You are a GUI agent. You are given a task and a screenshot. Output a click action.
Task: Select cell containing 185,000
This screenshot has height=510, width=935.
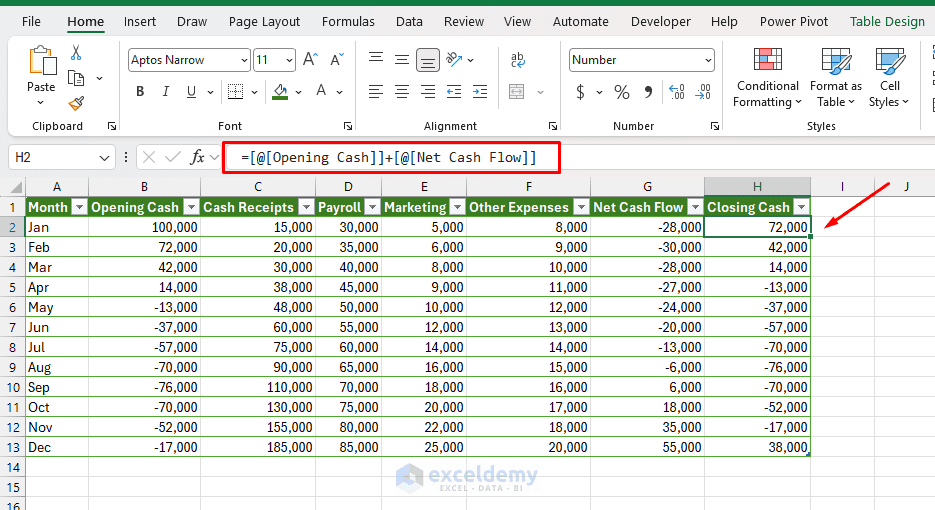(258, 447)
